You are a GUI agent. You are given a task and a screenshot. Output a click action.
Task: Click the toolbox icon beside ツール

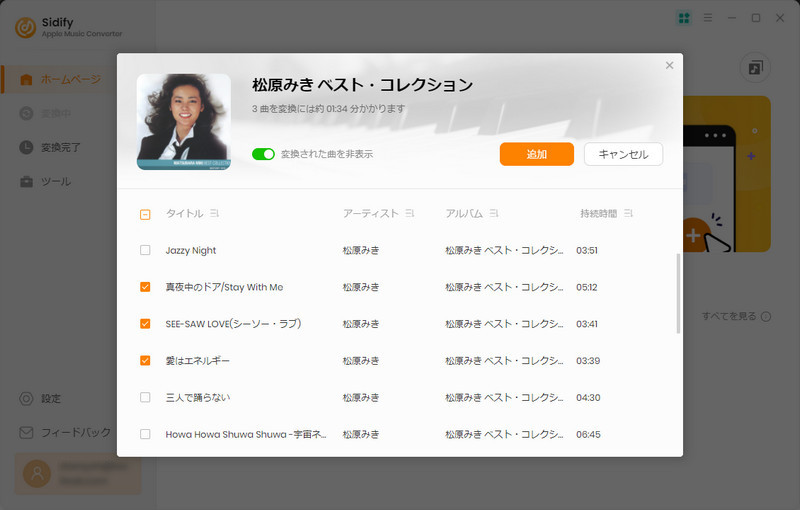(26, 182)
